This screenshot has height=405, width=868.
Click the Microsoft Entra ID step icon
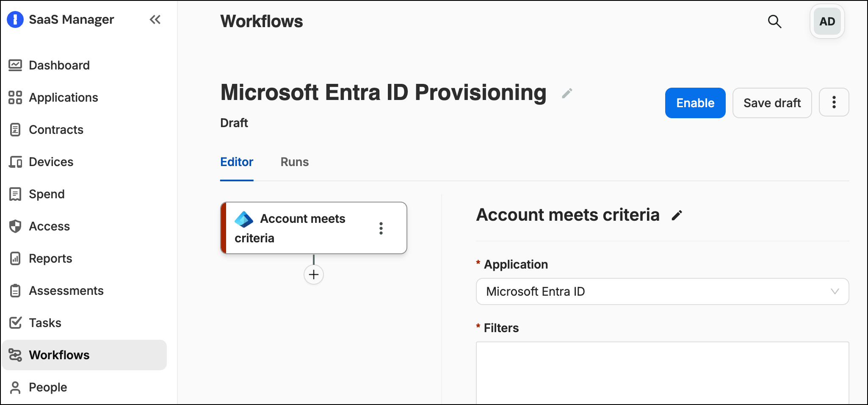point(244,219)
